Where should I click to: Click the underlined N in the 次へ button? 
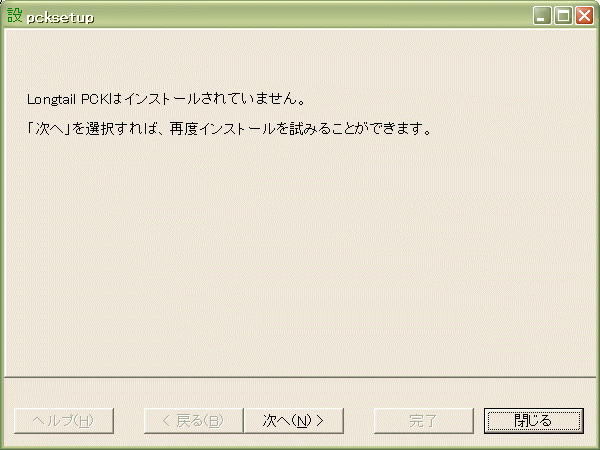click(302, 421)
